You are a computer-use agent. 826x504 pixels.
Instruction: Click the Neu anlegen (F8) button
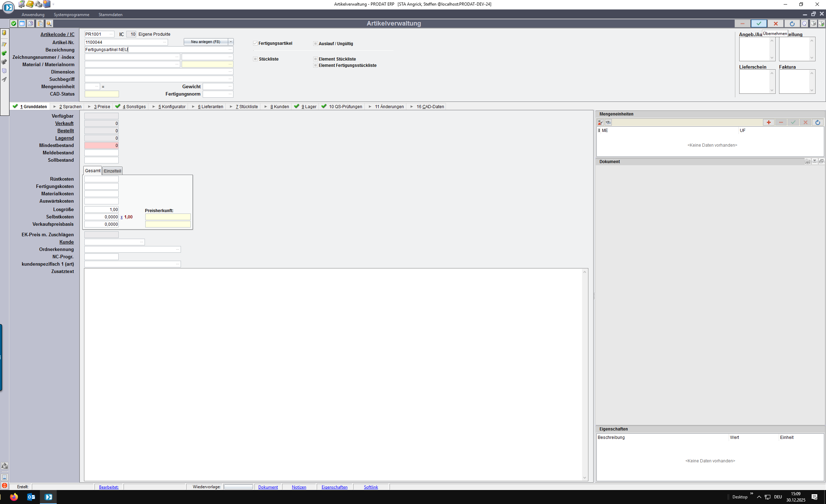click(x=205, y=42)
